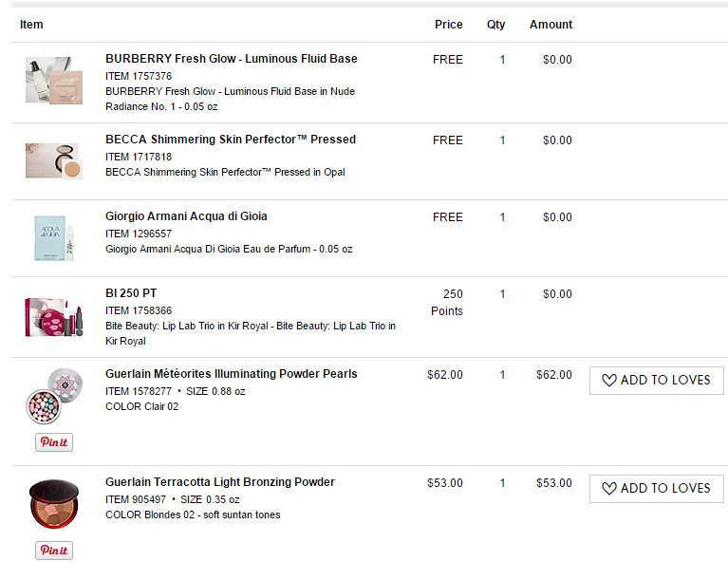Add Météorites Powder Pearls to Loves
The width and height of the screenshot is (728, 580).
point(657,381)
